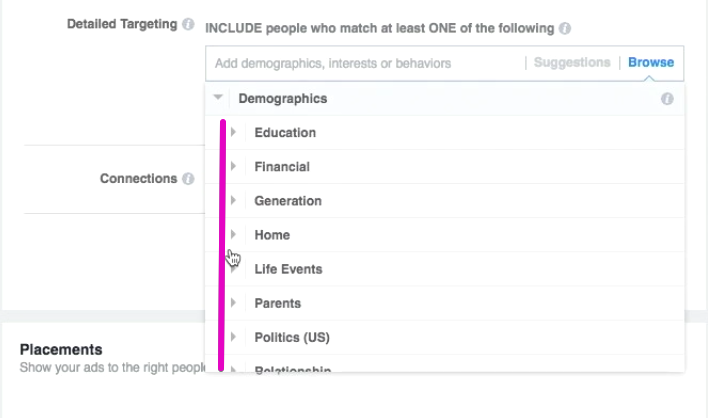
Task: Click the Detailed Targeting info icon
Action: click(x=188, y=24)
